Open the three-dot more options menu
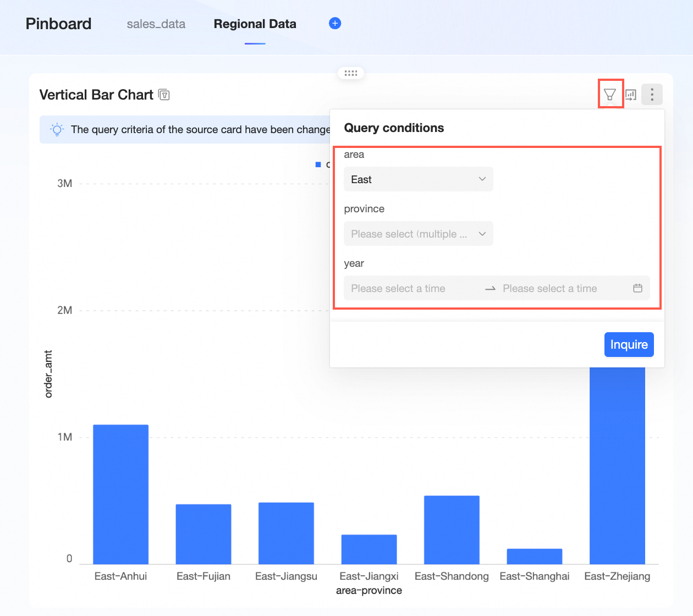This screenshot has height=616, width=693. 652,95
